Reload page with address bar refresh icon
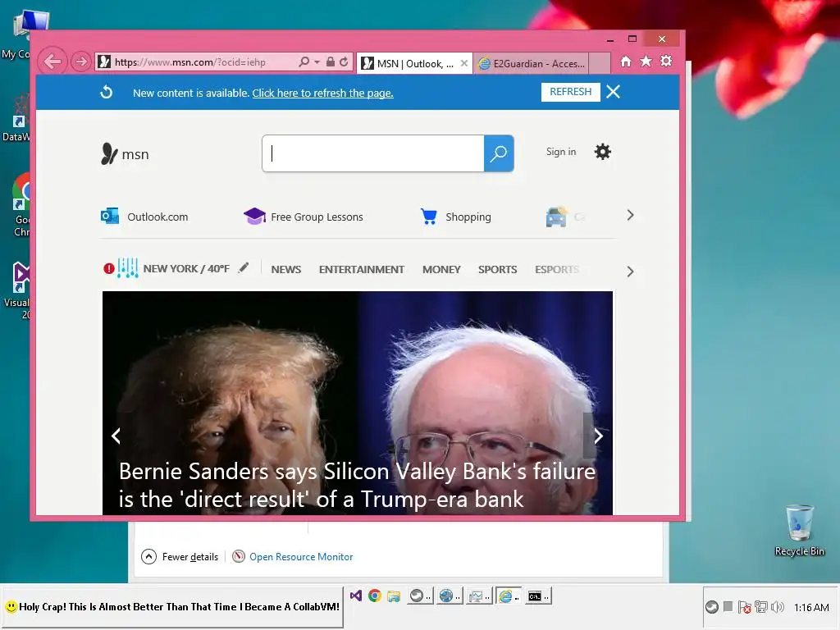The image size is (840, 630). pos(344,62)
